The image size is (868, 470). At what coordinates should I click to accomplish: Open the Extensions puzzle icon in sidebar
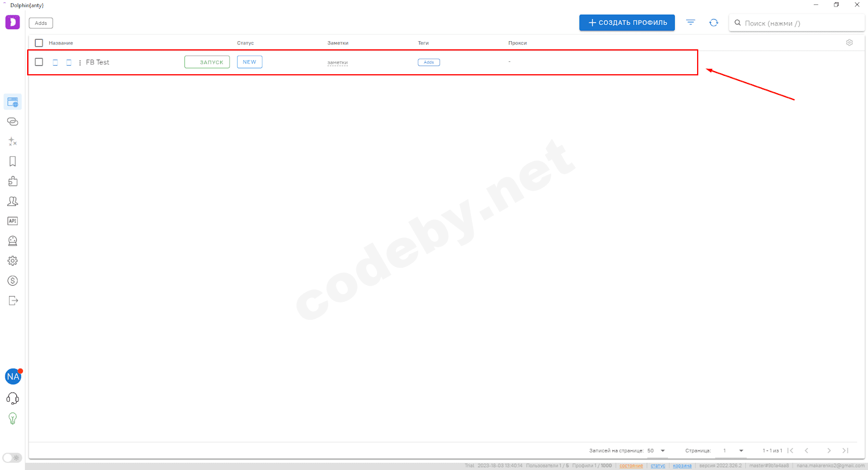coord(12,181)
